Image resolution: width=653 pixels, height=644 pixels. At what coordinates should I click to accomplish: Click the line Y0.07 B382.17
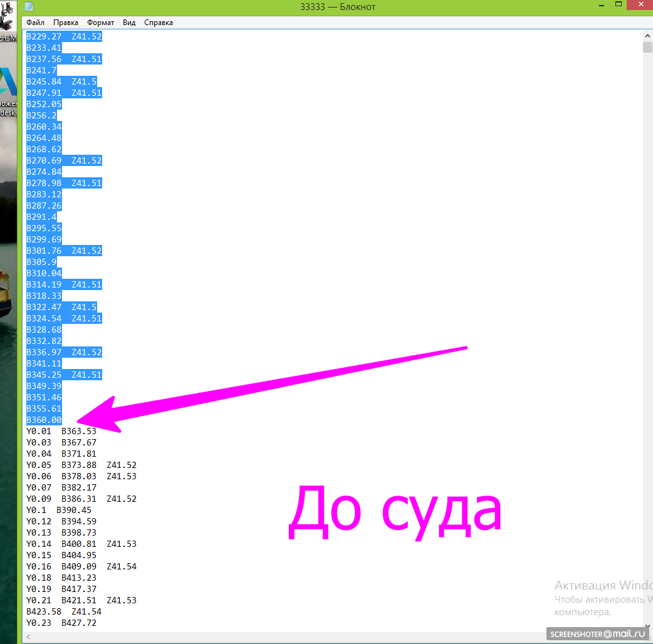(61, 487)
